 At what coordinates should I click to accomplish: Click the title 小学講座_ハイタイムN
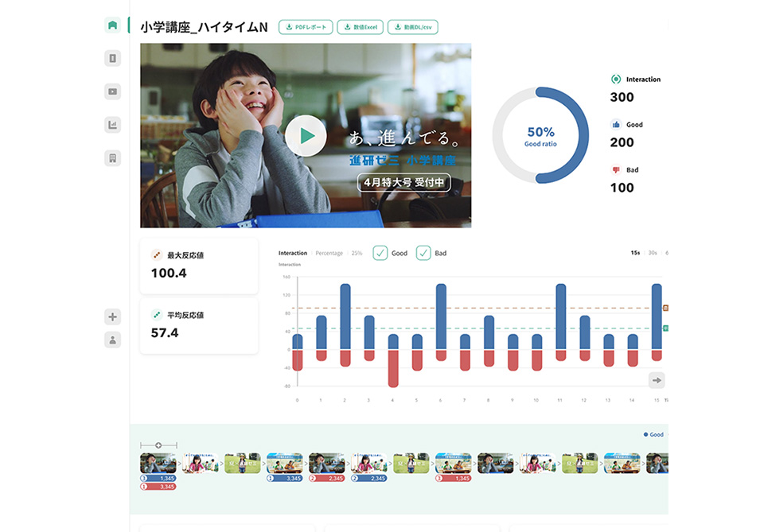205,27
